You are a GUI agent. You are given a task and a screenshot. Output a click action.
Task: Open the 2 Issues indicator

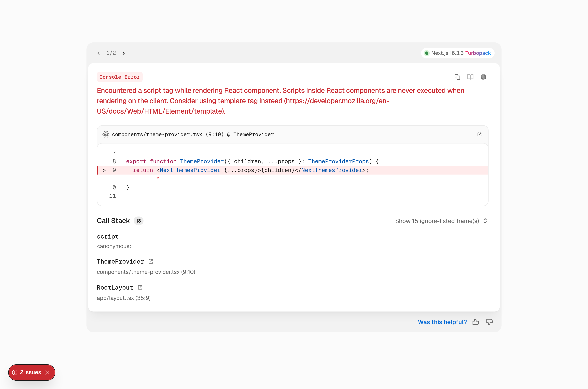tap(27, 372)
